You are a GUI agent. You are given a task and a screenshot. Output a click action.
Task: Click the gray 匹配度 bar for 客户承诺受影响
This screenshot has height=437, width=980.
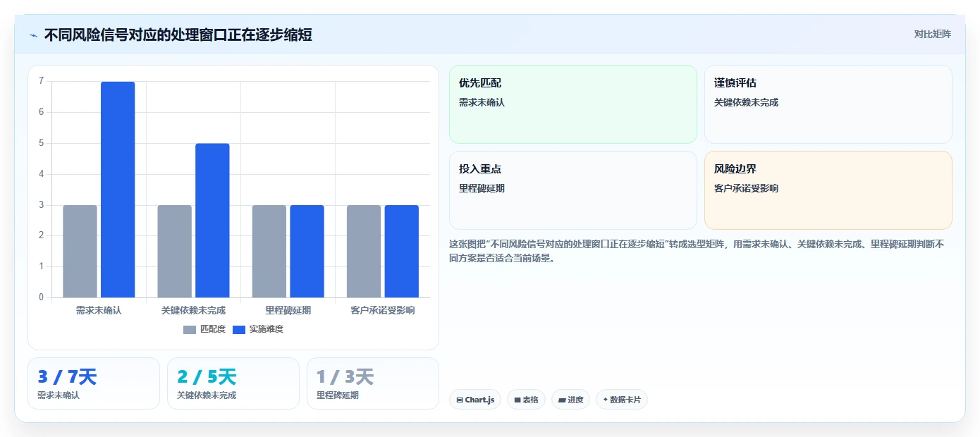point(364,251)
